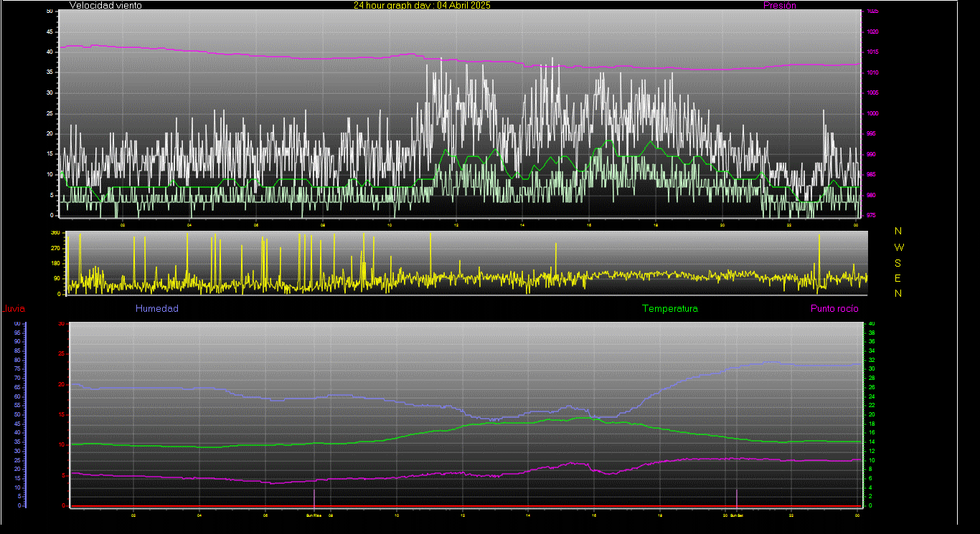This screenshot has width=980, height=534.
Task: Select the Sun Rise vertical marker line
Action: (314, 497)
